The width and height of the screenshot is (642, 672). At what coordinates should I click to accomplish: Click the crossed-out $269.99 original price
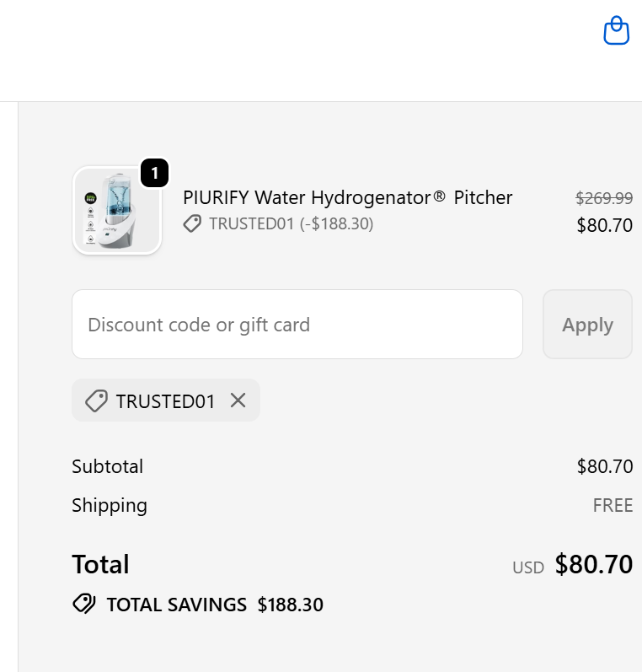point(604,198)
